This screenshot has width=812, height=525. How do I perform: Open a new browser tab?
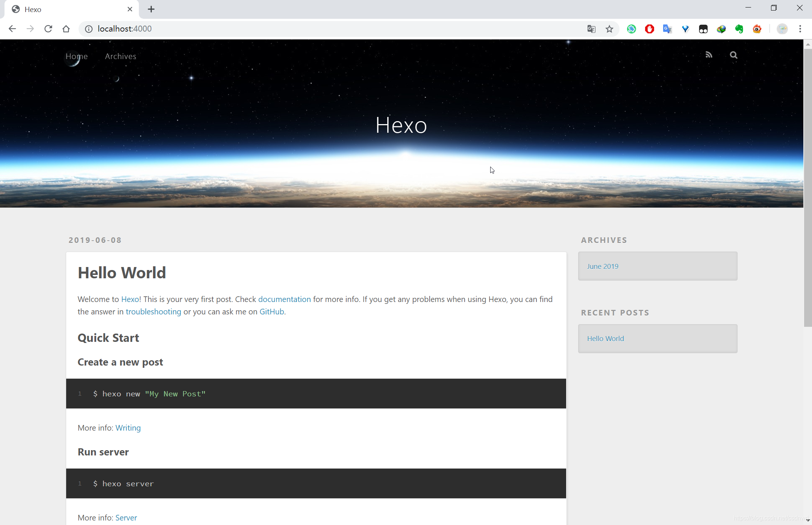point(151,9)
